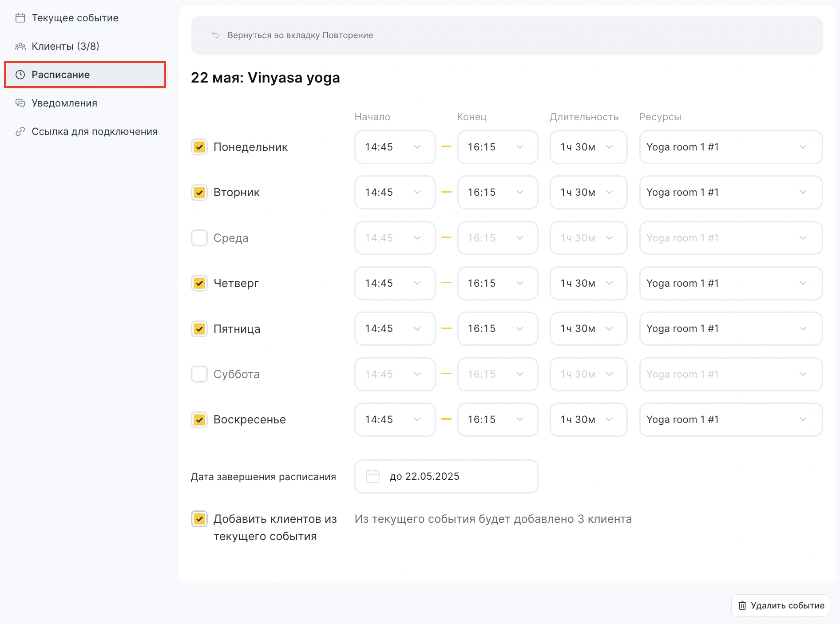The height and width of the screenshot is (624, 840).
Task: Open Среда end time dropdown
Action: [497, 238]
